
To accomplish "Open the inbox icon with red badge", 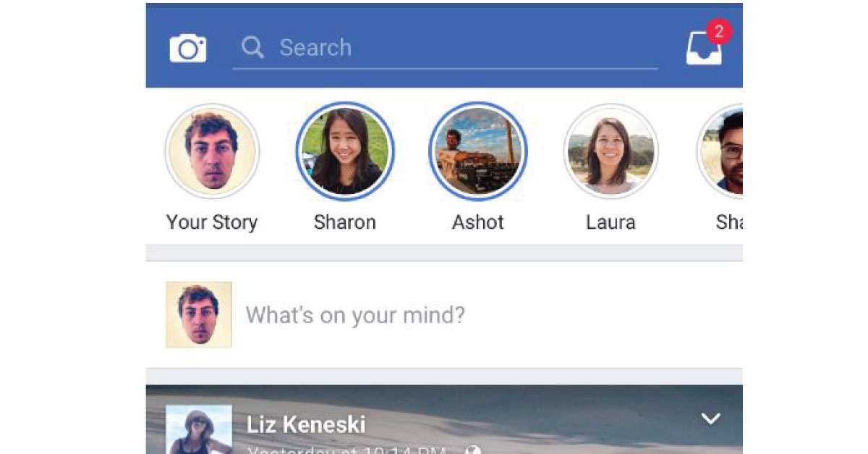I will [x=704, y=49].
